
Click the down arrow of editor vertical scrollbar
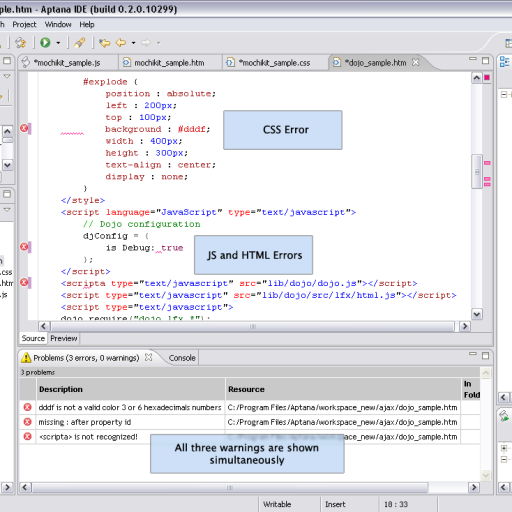click(x=477, y=314)
